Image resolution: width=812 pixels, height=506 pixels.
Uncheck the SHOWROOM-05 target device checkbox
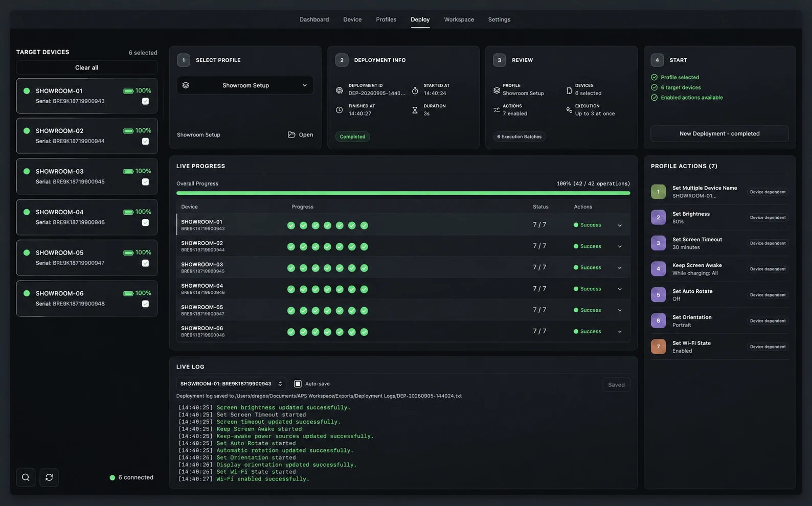click(145, 263)
